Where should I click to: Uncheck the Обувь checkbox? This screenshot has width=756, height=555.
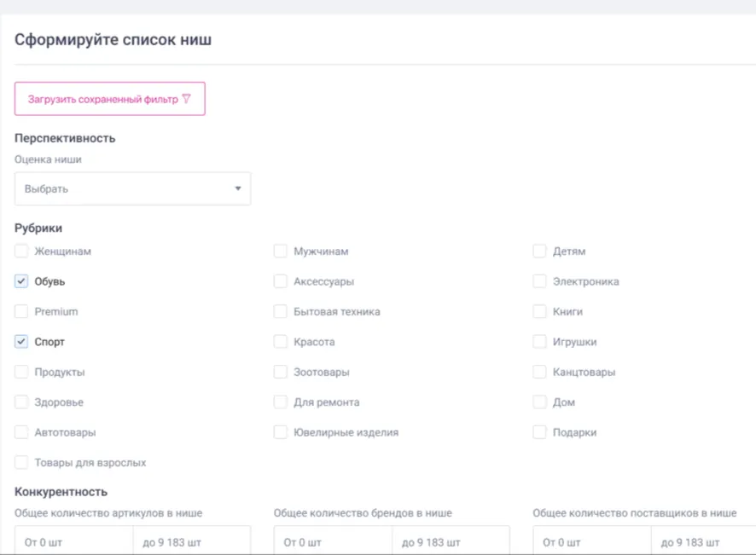21,281
